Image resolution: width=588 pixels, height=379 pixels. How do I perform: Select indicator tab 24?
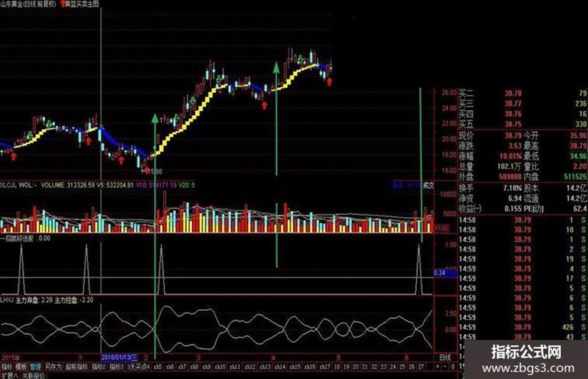tap(393, 367)
